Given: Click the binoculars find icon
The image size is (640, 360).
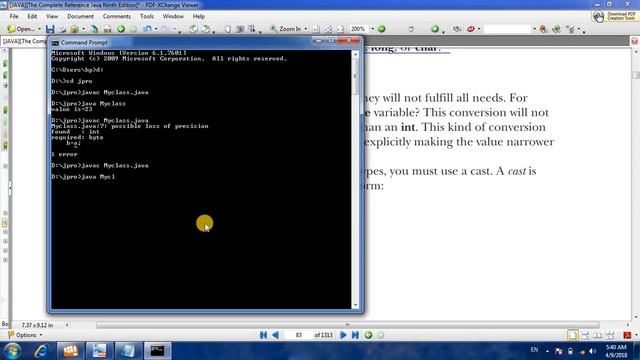Looking at the screenshot, I should click(x=457, y=29).
